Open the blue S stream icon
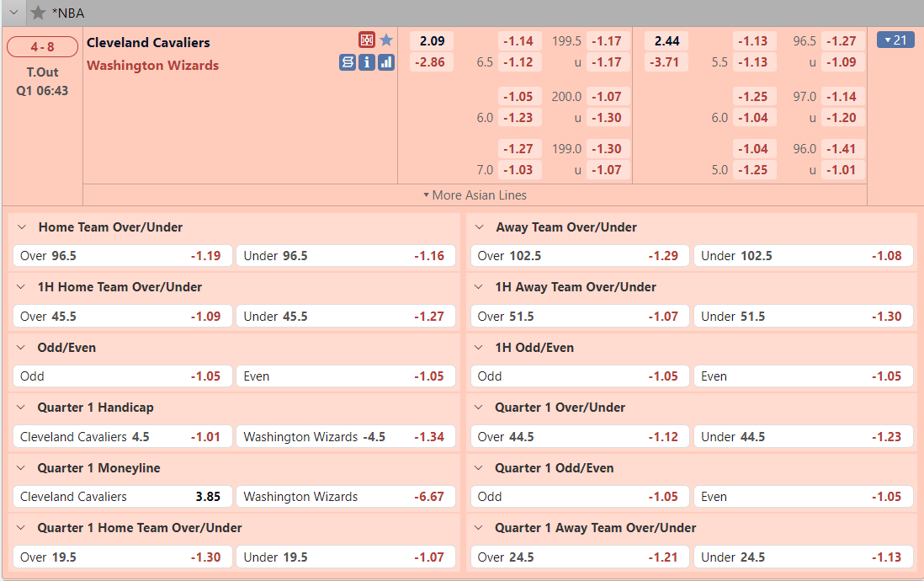This screenshot has height=581, width=924. click(348, 62)
